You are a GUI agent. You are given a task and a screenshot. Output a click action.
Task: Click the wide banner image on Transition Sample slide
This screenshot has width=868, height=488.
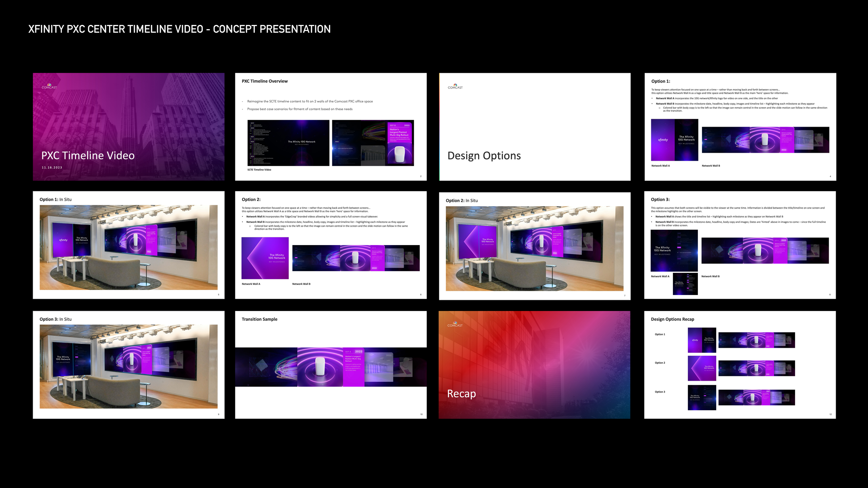pyautogui.click(x=331, y=367)
